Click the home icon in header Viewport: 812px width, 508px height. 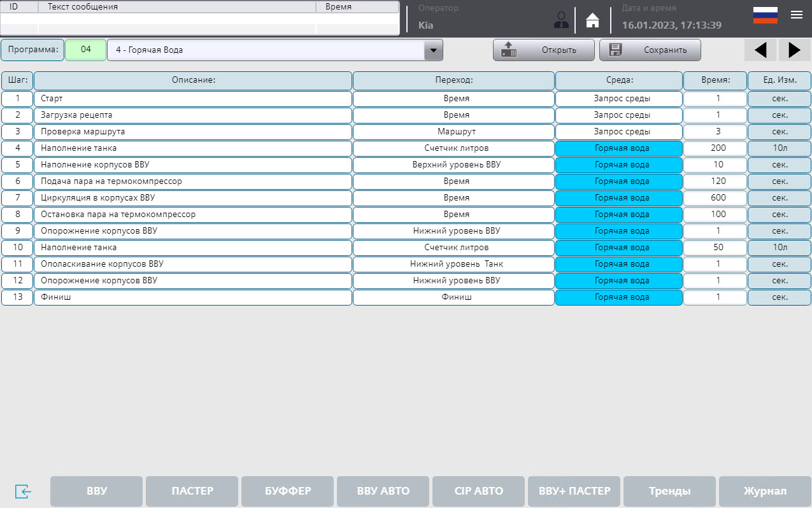[x=592, y=20]
